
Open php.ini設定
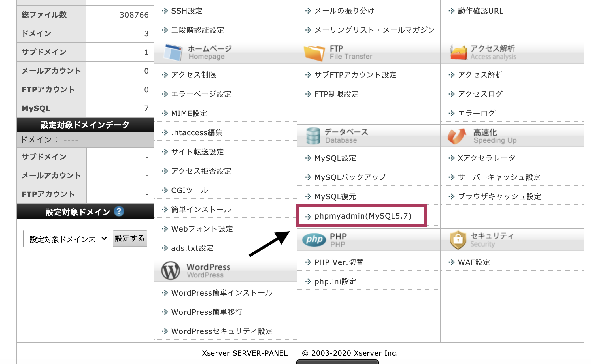click(335, 281)
